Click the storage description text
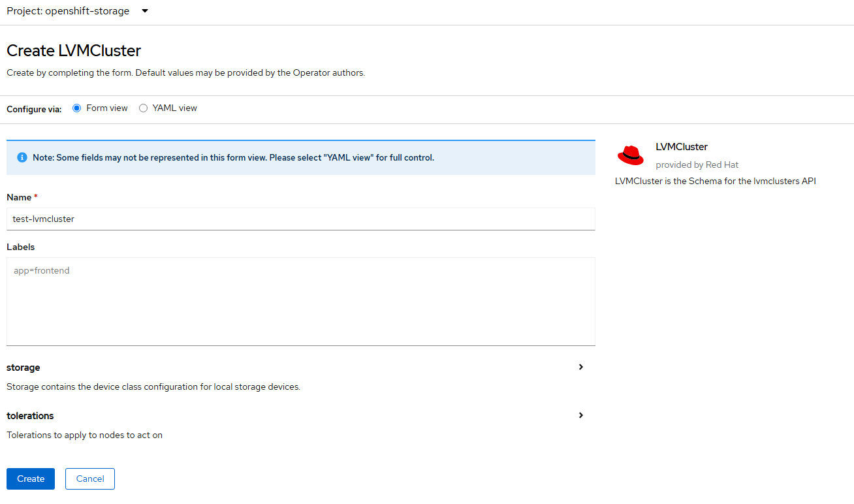Screen dimensions: 854x504 pos(153,386)
